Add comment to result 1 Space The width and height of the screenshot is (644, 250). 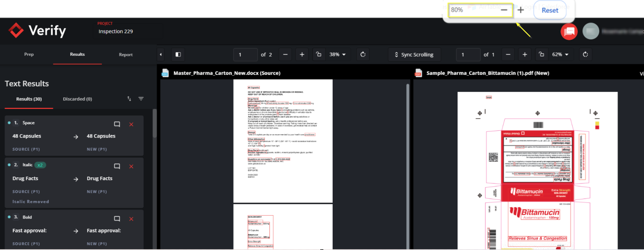[x=117, y=124]
